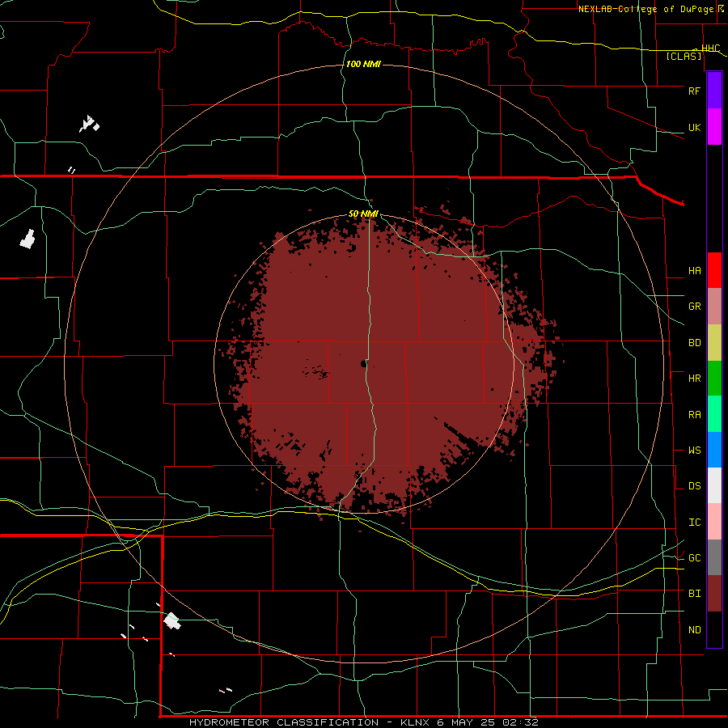Click the ND legend label

pos(694,629)
